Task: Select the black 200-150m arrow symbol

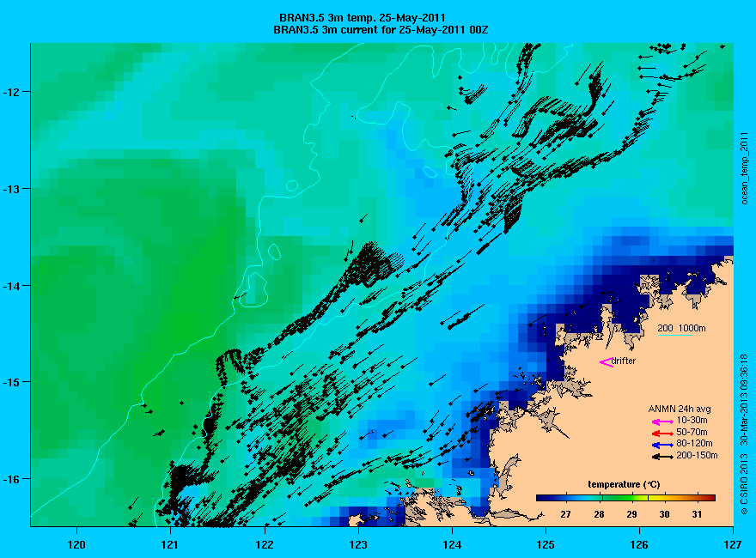Action: 662,457
